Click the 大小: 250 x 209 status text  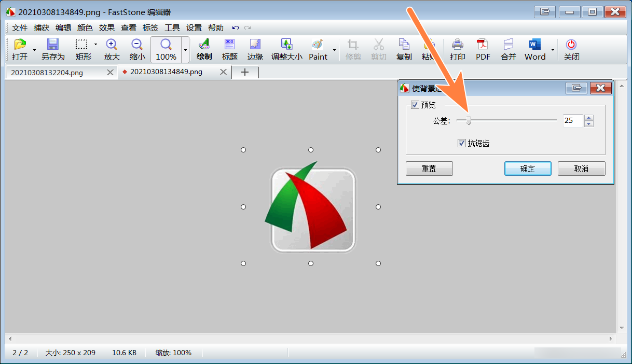point(71,353)
